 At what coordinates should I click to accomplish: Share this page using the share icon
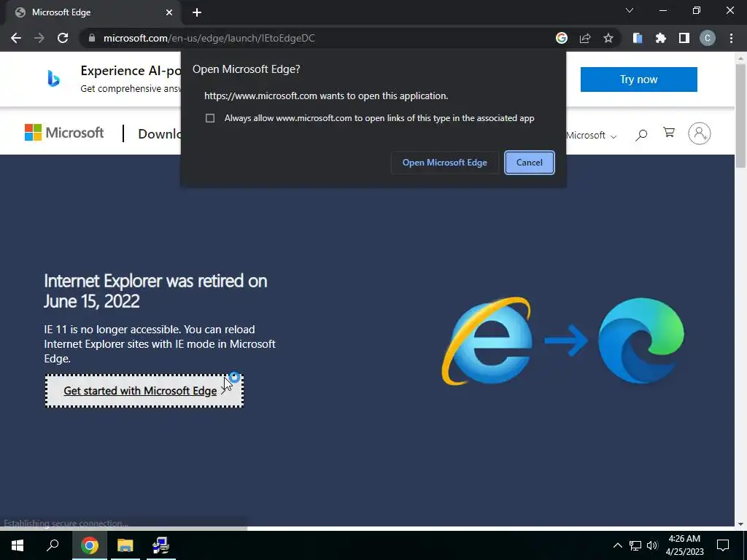tap(585, 38)
